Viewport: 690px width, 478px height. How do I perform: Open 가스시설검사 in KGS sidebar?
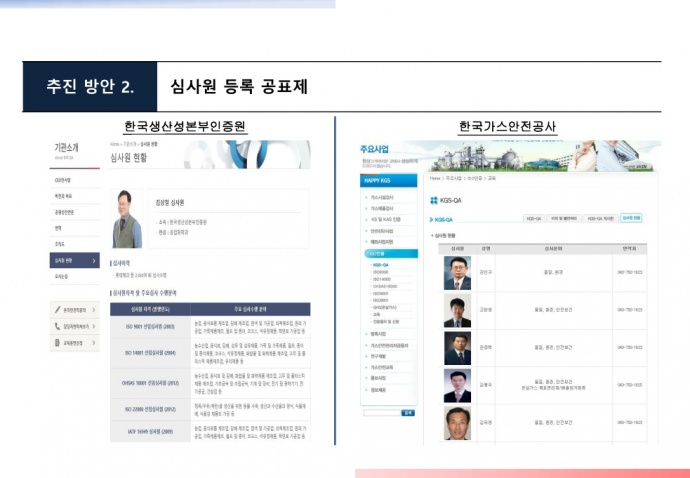pyautogui.click(x=382, y=198)
